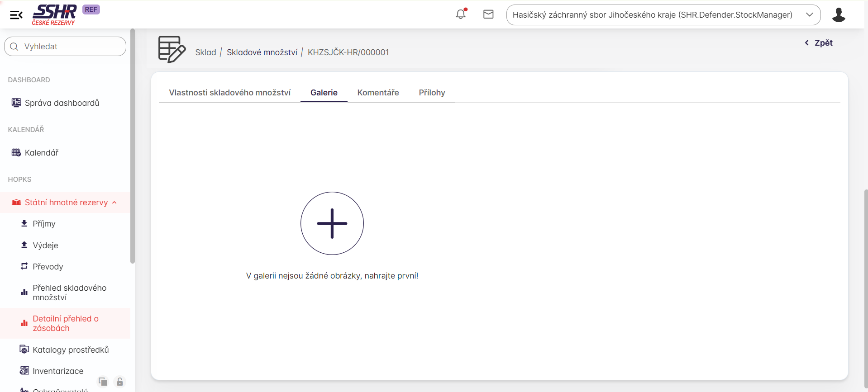Click Skladové množství breadcrumb link
Image resolution: width=868 pixels, height=392 pixels.
coord(262,52)
